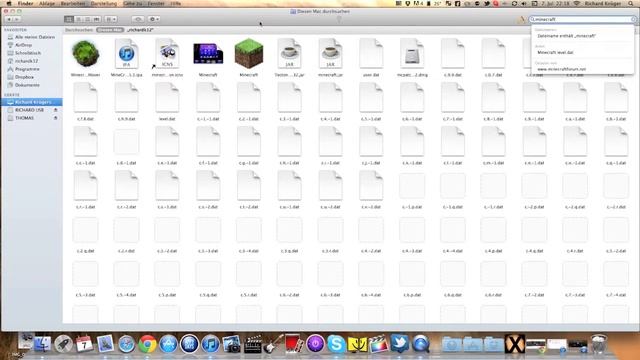640x360 pixels.
Task: Switch to column view in toolbar
Action: pos(87,19)
